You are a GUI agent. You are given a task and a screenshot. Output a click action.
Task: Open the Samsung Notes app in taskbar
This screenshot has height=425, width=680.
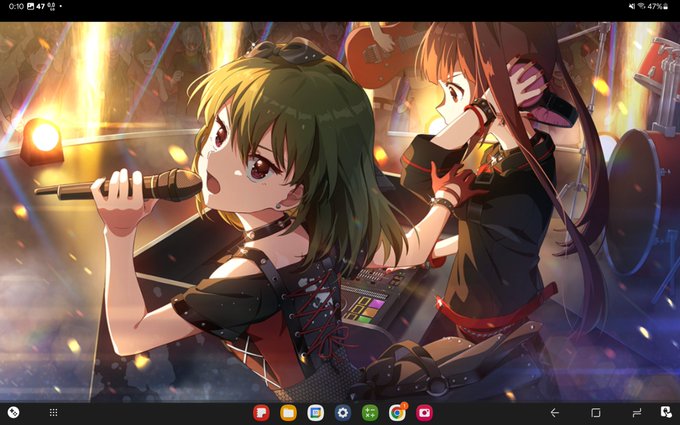261,412
